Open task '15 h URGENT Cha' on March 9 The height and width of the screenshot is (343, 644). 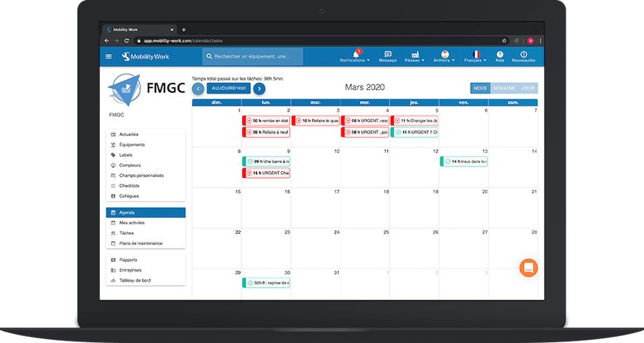tap(266, 173)
